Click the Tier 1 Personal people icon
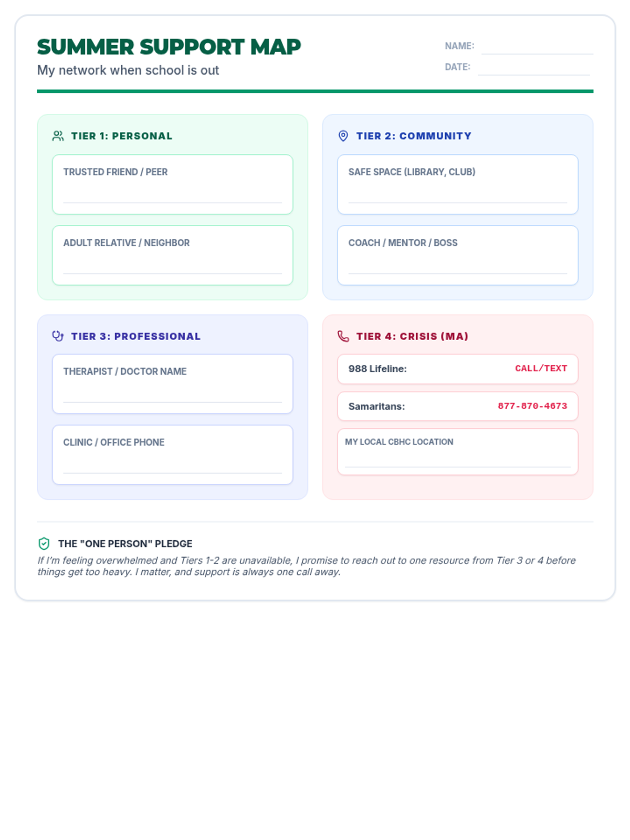Viewport: 630px width, 840px height. pos(58,136)
